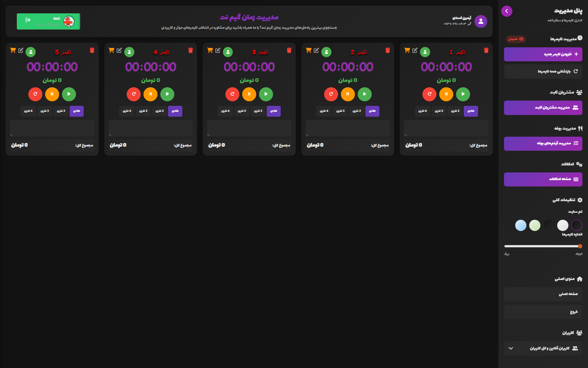
Task: Click the purple profile avatar in the header
Action: click(x=481, y=21)
